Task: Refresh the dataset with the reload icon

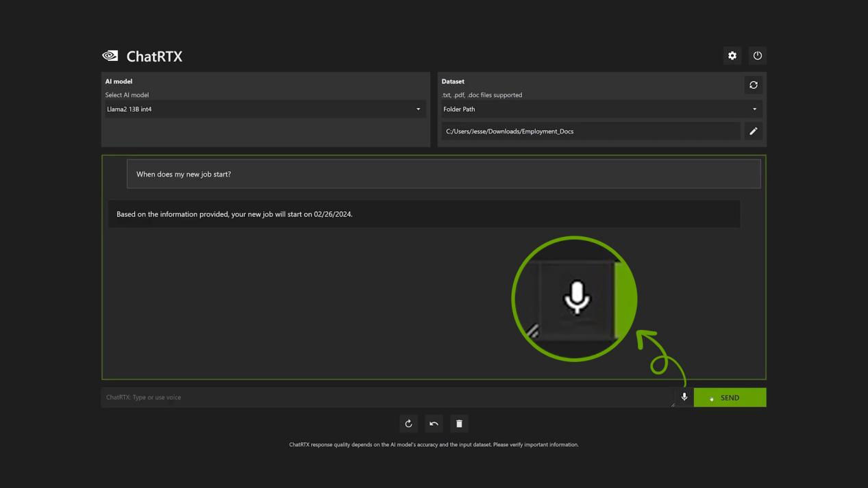Action: pyautogui.click(x=753, y=85)
